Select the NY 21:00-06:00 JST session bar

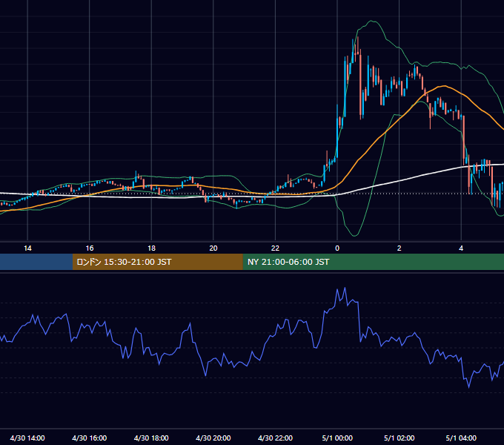pyautogui.click(x=373, y=262)
